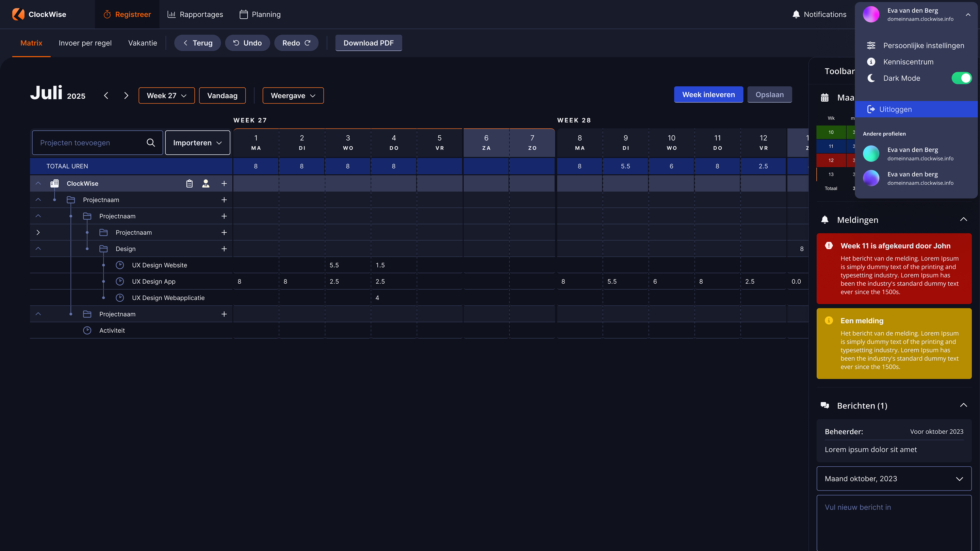
Task: Click the Week inleveren button
Action: pos(708,95)
